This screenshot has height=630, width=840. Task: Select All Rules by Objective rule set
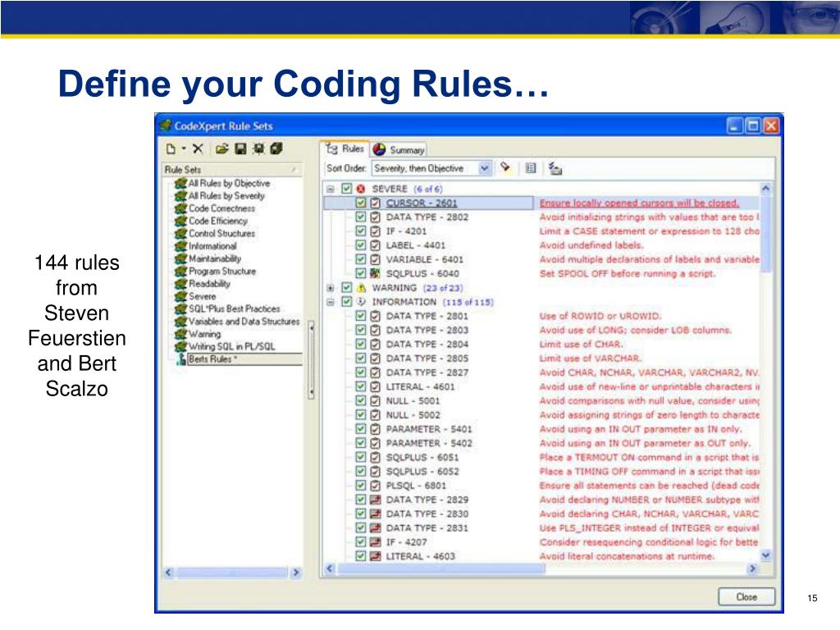tap(229, 183)
